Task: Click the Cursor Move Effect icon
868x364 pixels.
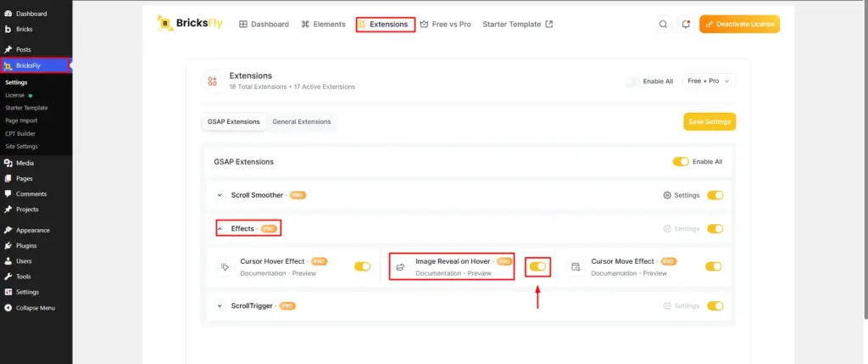Action: 576,267
